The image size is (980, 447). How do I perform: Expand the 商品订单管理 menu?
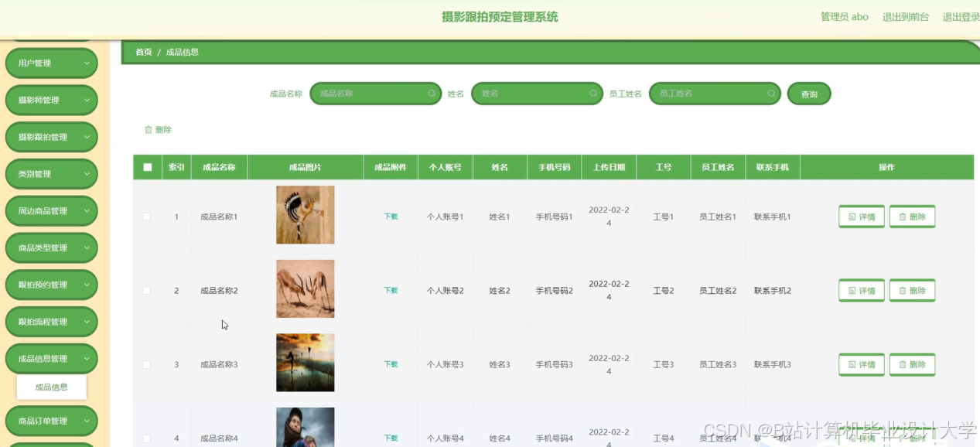(52, 421)
